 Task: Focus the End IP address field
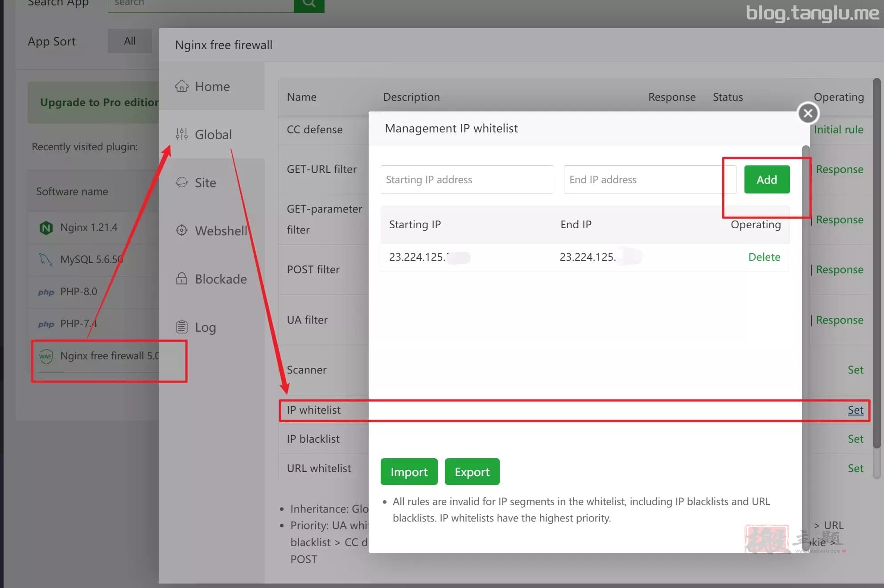click(650, 179)
